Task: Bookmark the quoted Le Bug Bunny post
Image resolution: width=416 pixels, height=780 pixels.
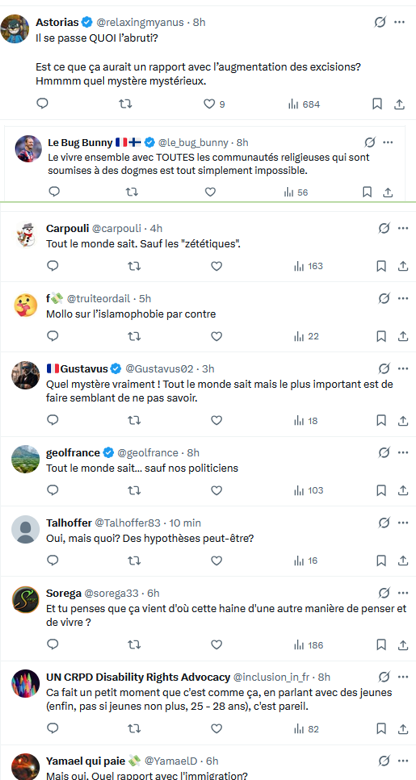Action: click(x=367, y=192)
